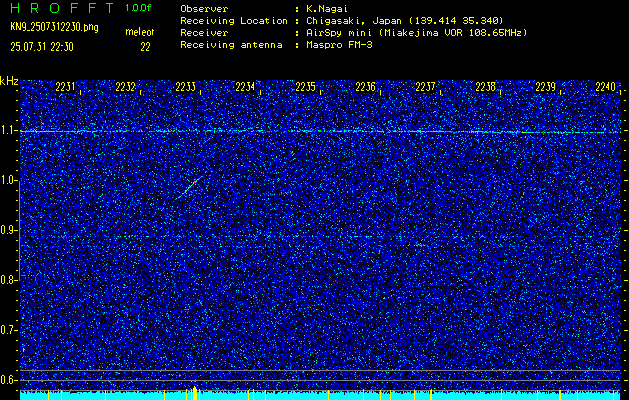Click the meteor count label
The width and height of the screenshot is (629, 400).
click(140, 32)
